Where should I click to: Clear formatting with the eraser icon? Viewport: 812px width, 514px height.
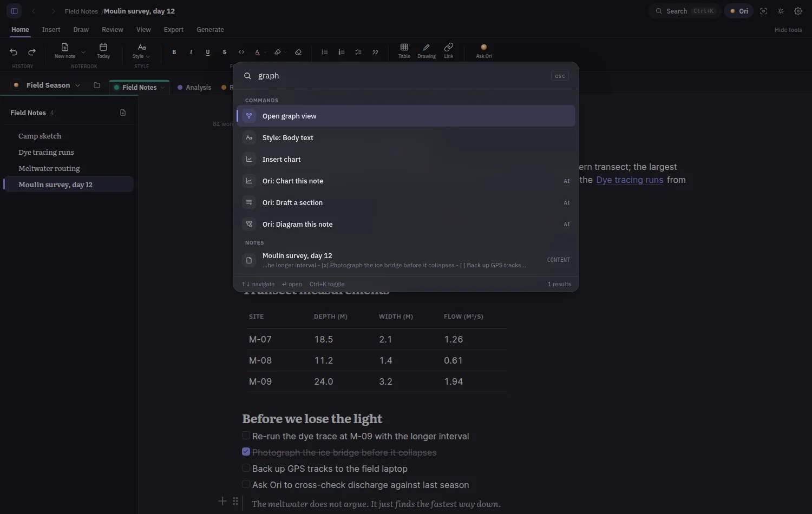pos(298,52)
